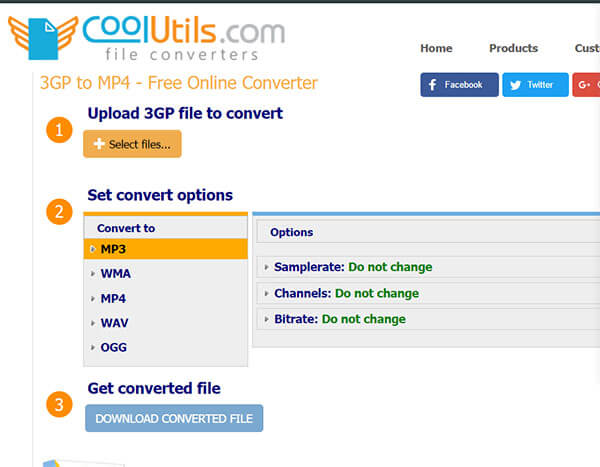Click the CoolUtils.com site title text
The image size is (600, 467).
[x=185, y=30]
